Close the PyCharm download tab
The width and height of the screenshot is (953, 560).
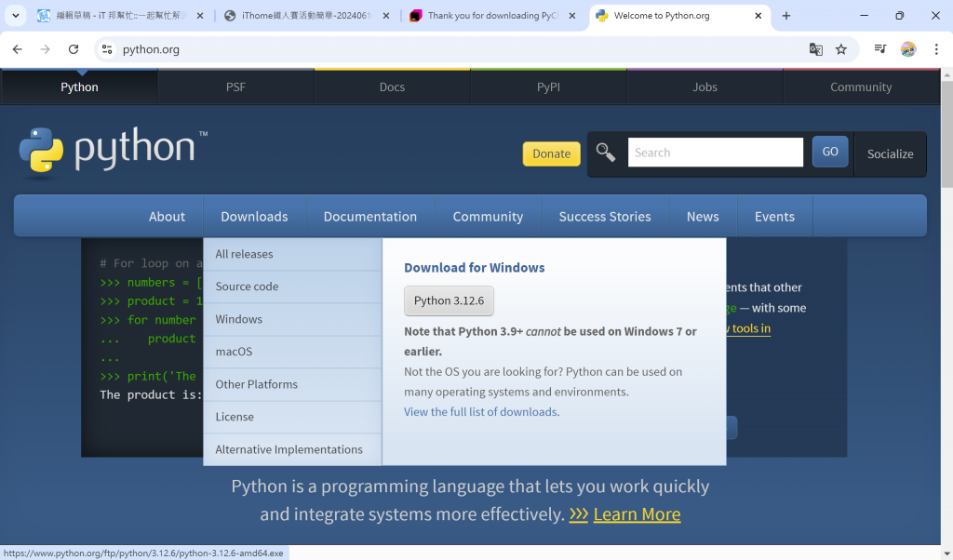[572, 16]
